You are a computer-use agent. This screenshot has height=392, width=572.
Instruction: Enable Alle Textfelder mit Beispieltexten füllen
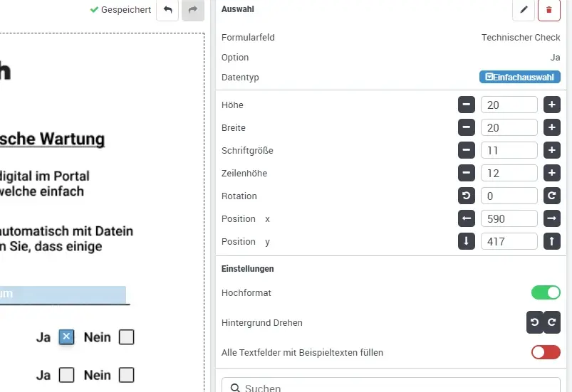click(x=546, y=353)
